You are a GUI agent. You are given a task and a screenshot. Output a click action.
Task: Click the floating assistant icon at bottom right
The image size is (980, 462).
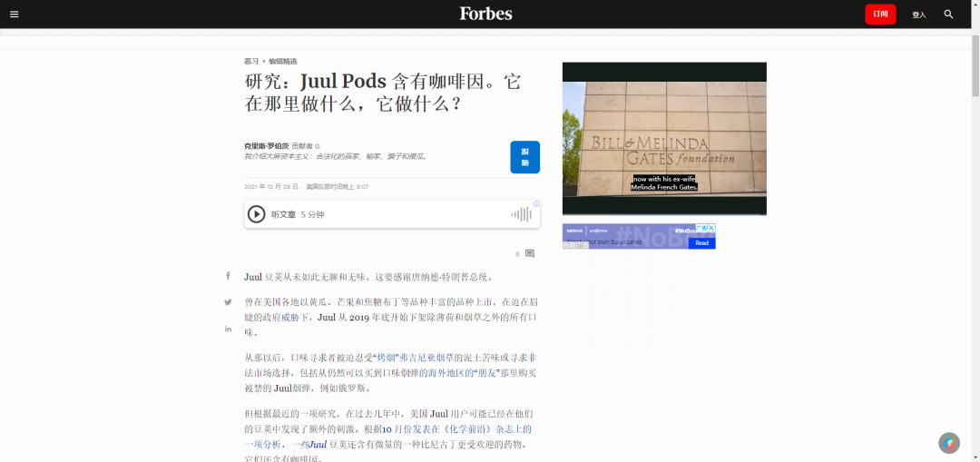[949, 443]
